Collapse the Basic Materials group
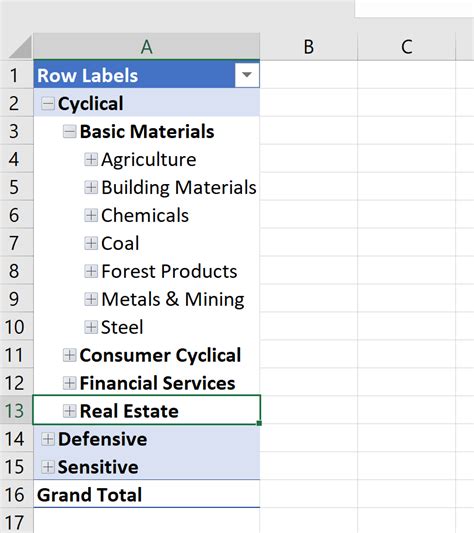This screenshot has height=533, width=474. (x=69, y=131)
